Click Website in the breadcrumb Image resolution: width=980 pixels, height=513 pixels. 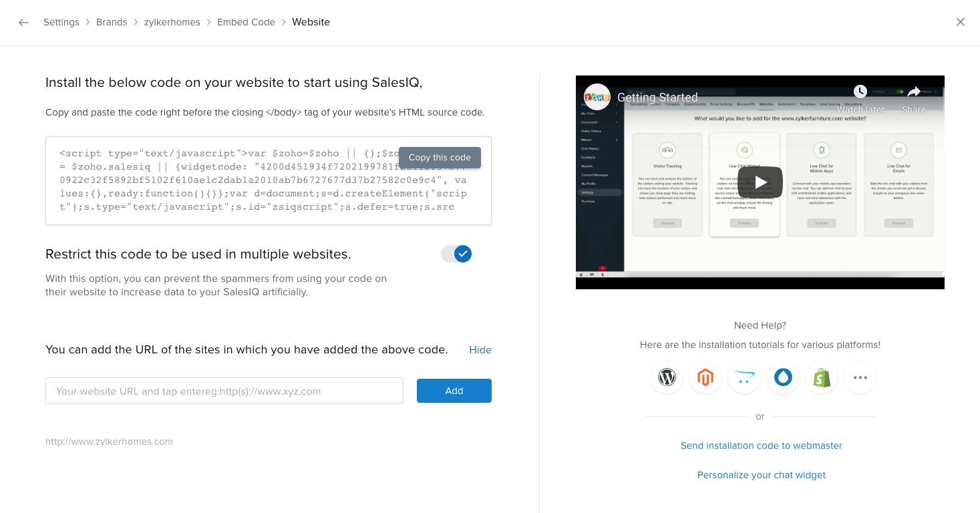(311, 22)
